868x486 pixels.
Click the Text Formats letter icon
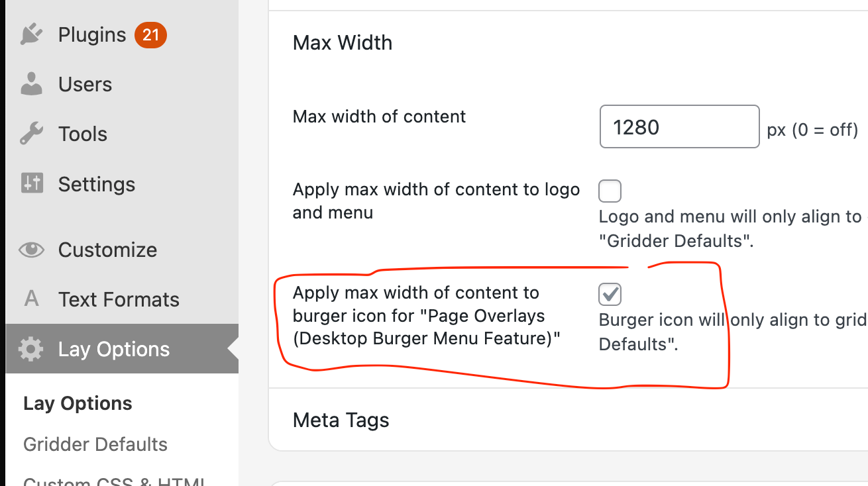(x=31, y=299)
